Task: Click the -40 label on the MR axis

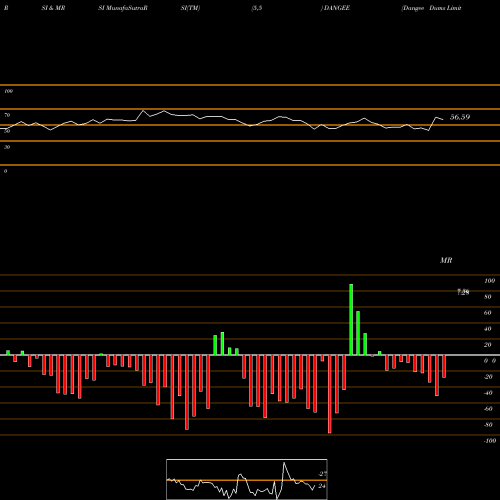Action: click(x=488, y=393)
